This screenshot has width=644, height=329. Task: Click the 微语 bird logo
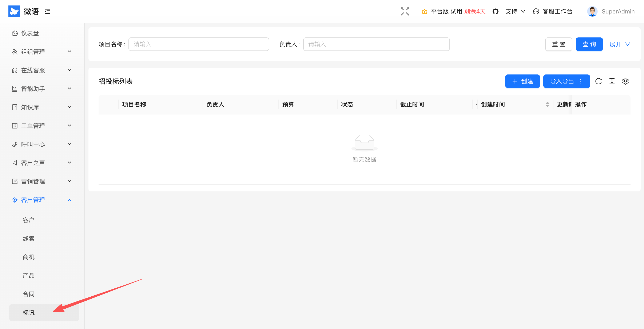[x=14, y=11]
